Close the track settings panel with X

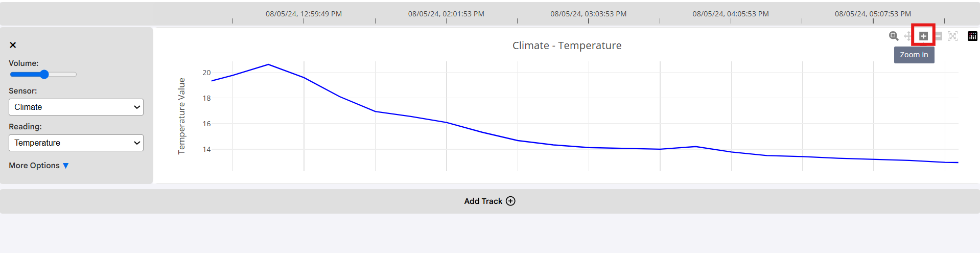pos(13,45)
